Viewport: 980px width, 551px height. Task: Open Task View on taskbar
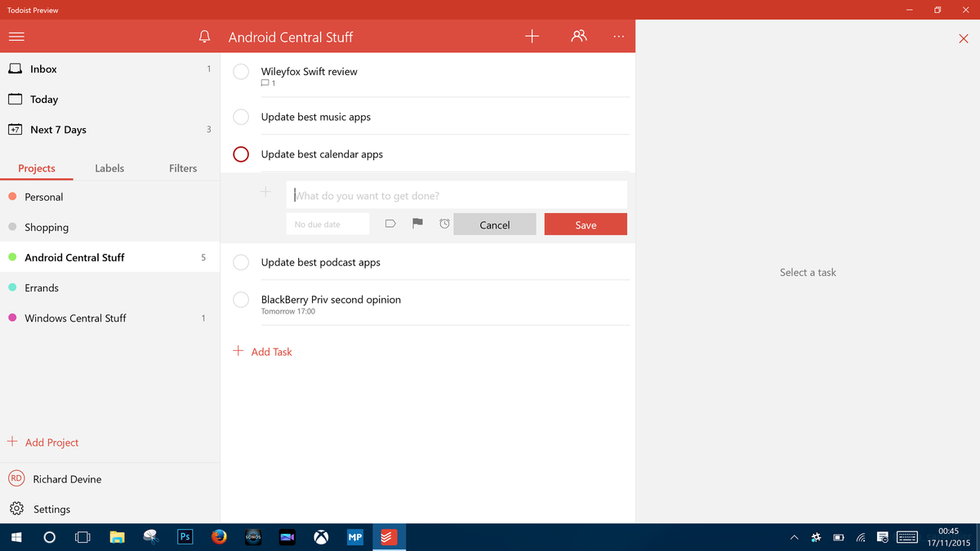pyautogui.click(x=82, y=537)
